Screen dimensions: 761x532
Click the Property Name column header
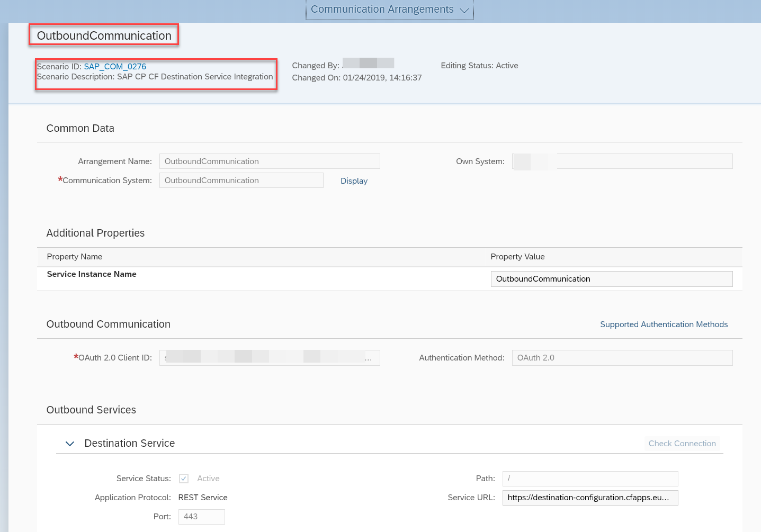pyautogui.click(x=74, y=257)
